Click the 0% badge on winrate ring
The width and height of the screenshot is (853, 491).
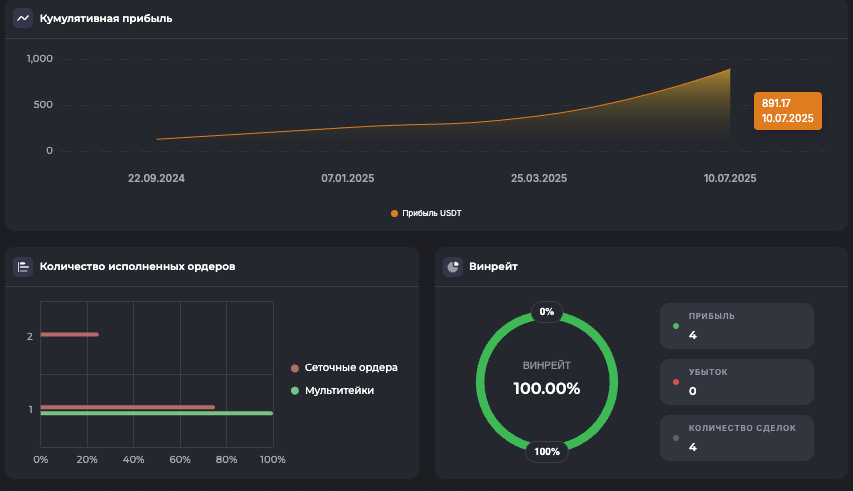coord(547,312)
